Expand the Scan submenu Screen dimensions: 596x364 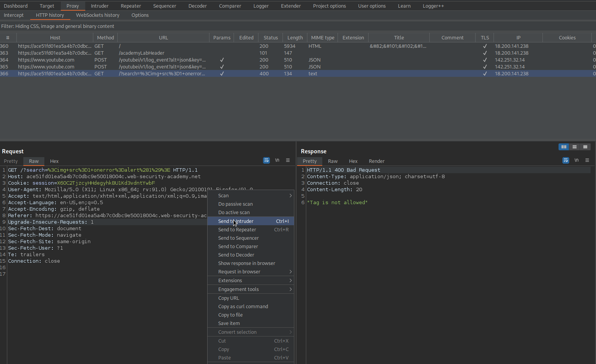click(251, 195)
